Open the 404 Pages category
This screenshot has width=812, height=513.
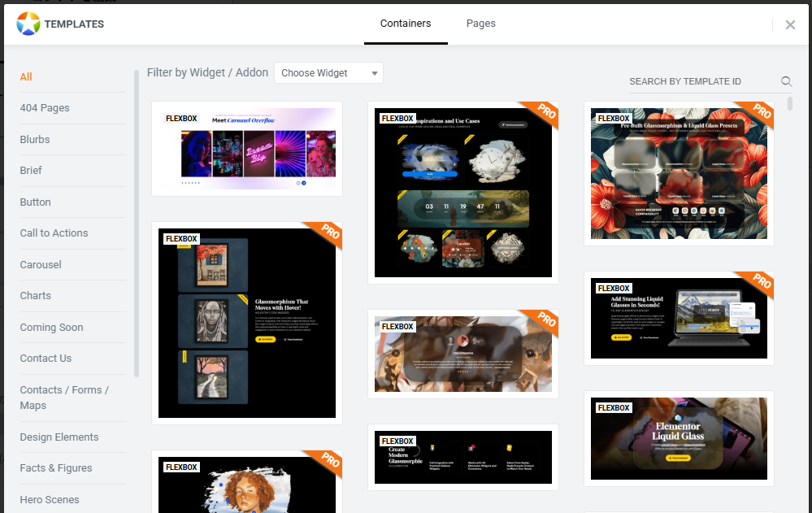point(45,108)
